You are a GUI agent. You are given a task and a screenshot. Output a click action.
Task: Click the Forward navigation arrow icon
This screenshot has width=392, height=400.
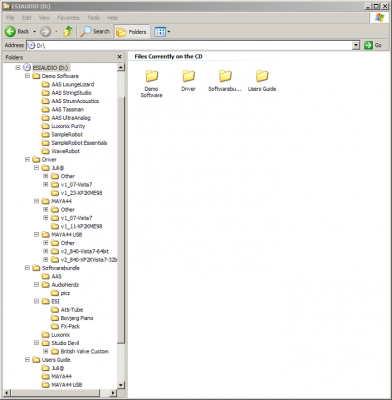click(x=45, y=32)
